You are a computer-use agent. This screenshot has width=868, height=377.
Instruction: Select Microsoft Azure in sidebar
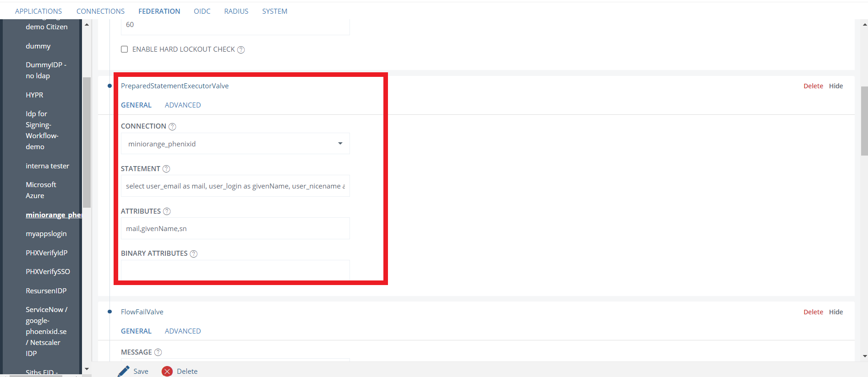[41, 190]
